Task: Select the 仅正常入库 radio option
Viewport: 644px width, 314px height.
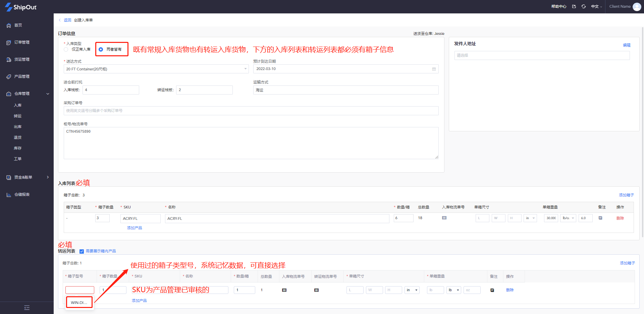Action: pos(66,49)
